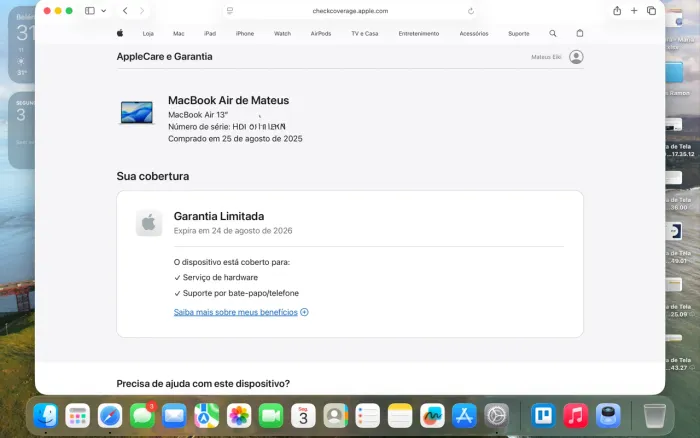Click the AppleCare e Garantia heading link

click(x=164, y=57)
